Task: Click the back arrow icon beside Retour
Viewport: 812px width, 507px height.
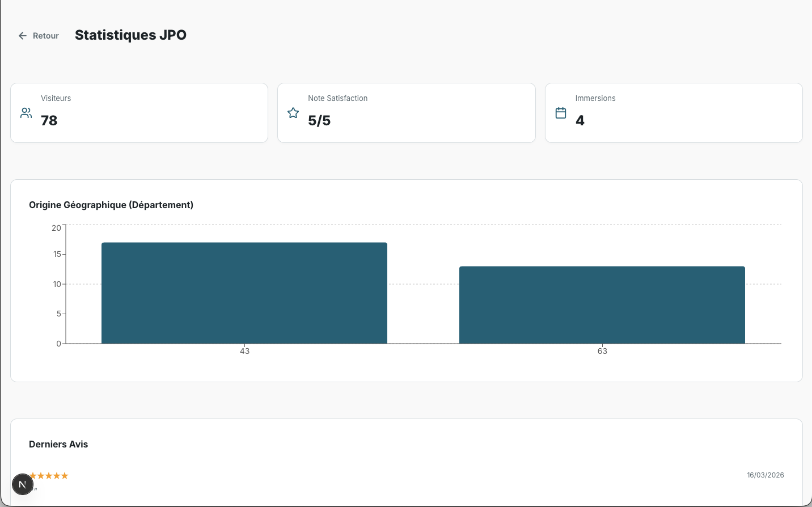Action: tap(23, 36)
